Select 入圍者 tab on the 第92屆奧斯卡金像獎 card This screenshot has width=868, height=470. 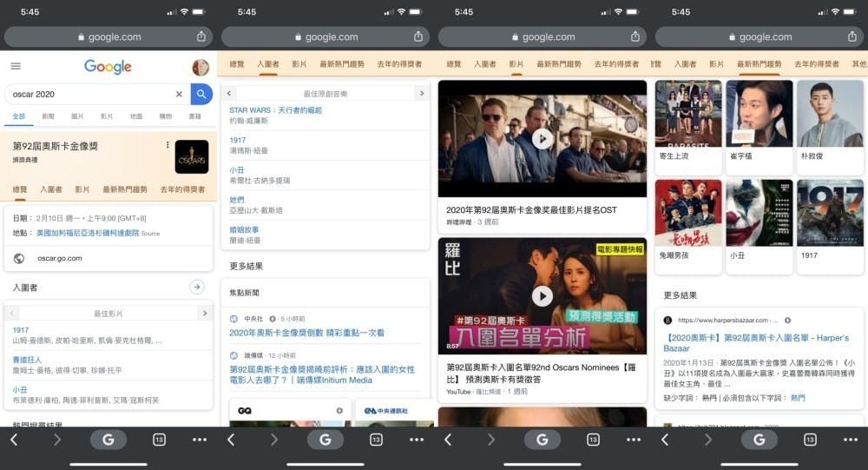(51, 189)
